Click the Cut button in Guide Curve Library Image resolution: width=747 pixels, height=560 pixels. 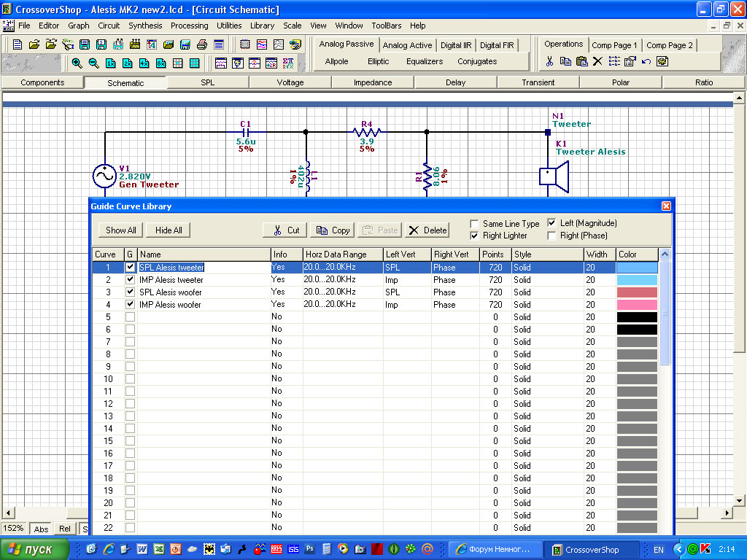285,230
